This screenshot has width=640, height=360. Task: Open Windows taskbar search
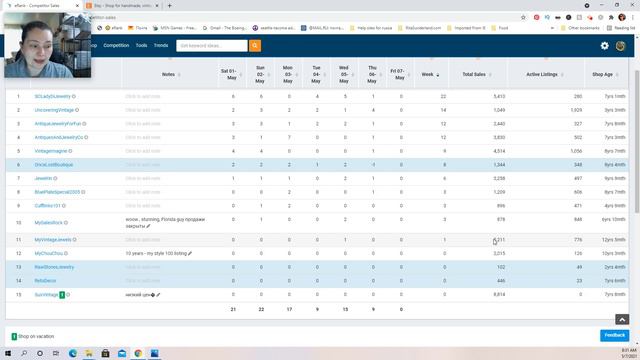[24, 353]
